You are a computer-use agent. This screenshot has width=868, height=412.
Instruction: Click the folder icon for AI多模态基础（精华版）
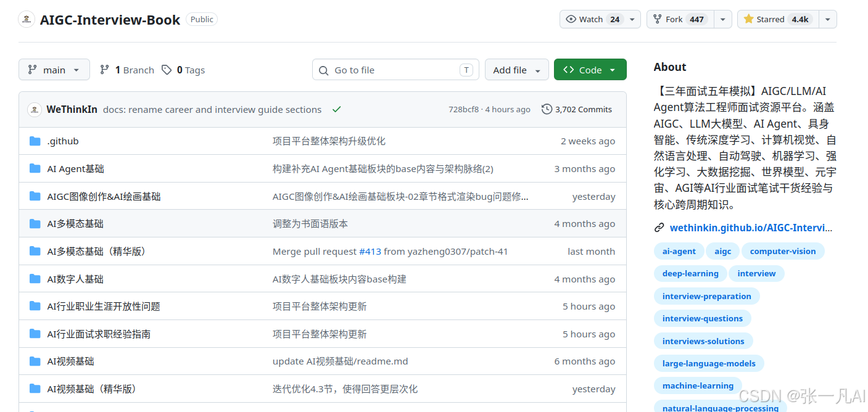click(x=35, y=251)
